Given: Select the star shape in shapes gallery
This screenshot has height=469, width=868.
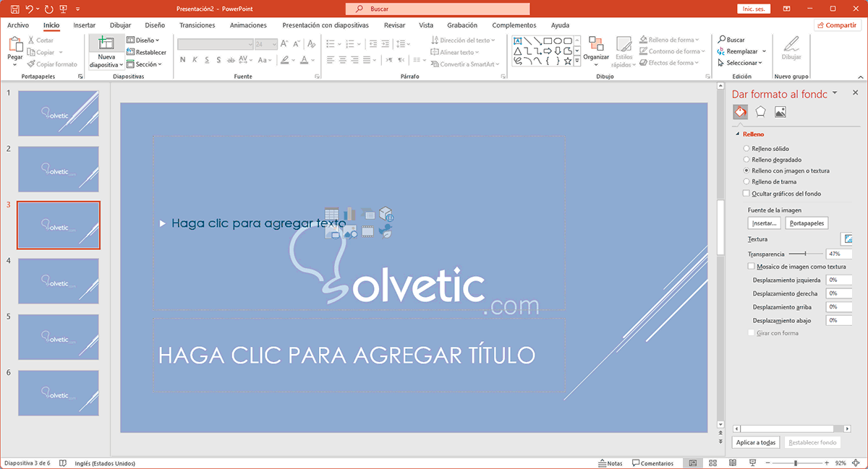Looking at the screenshot, I should (569, 61).
